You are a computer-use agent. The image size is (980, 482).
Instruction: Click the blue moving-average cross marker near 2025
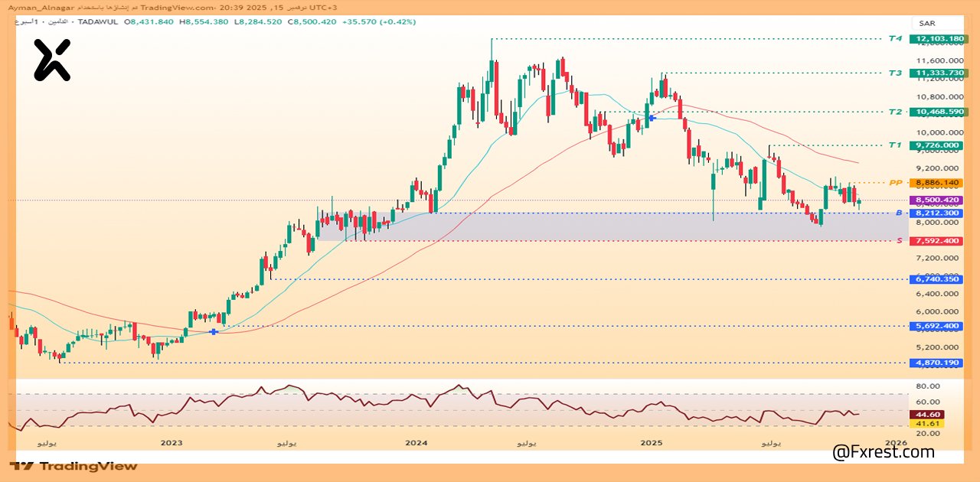(652, 118)
